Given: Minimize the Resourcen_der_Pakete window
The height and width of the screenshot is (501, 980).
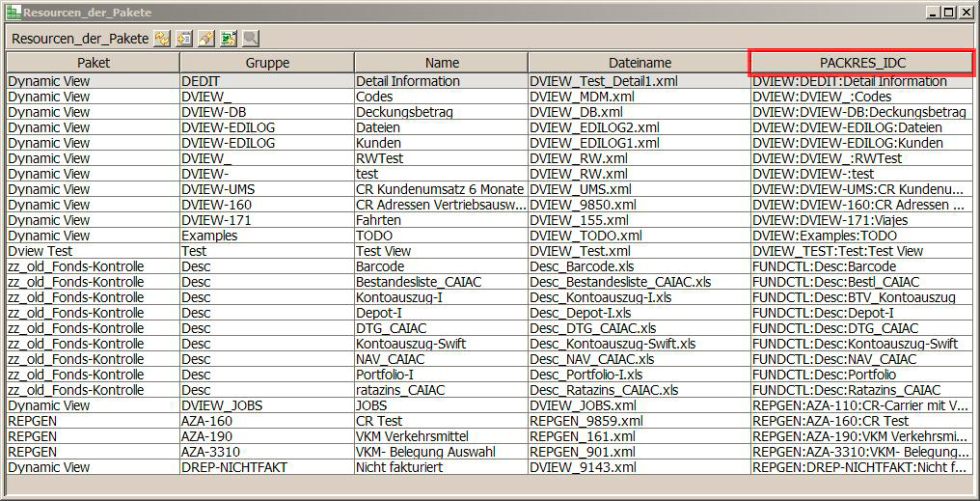Looking at the screenshot, I should tap(935, 12).
